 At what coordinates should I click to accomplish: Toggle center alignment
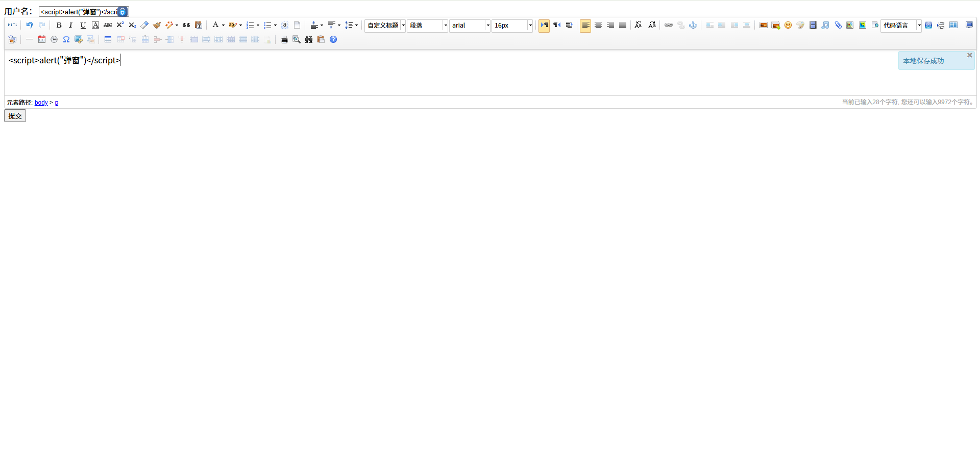click(x=598, y=25)
